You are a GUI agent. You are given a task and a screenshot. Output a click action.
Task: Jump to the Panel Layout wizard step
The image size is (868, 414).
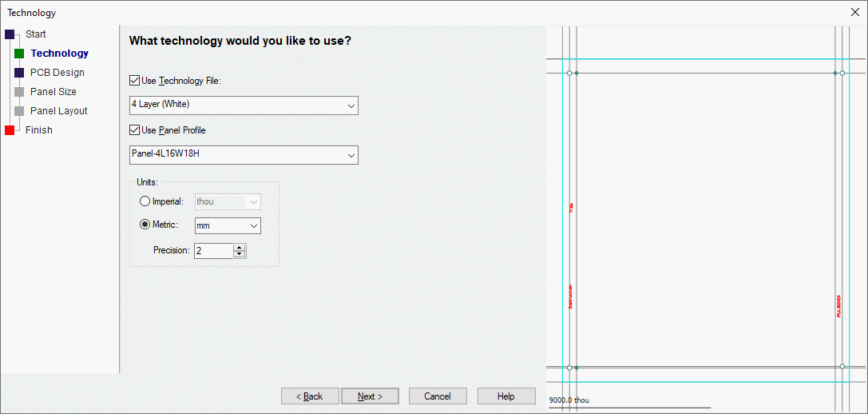[59, 111]
